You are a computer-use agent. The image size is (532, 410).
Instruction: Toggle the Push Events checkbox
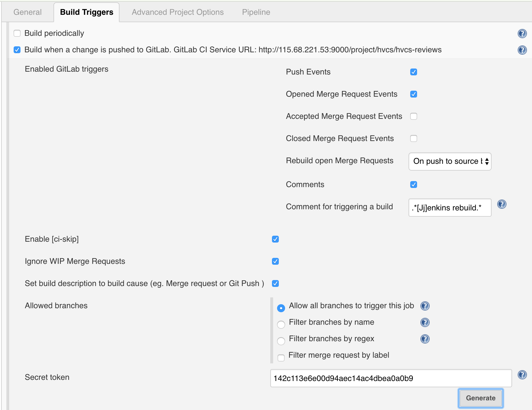(x=414, y=72)
